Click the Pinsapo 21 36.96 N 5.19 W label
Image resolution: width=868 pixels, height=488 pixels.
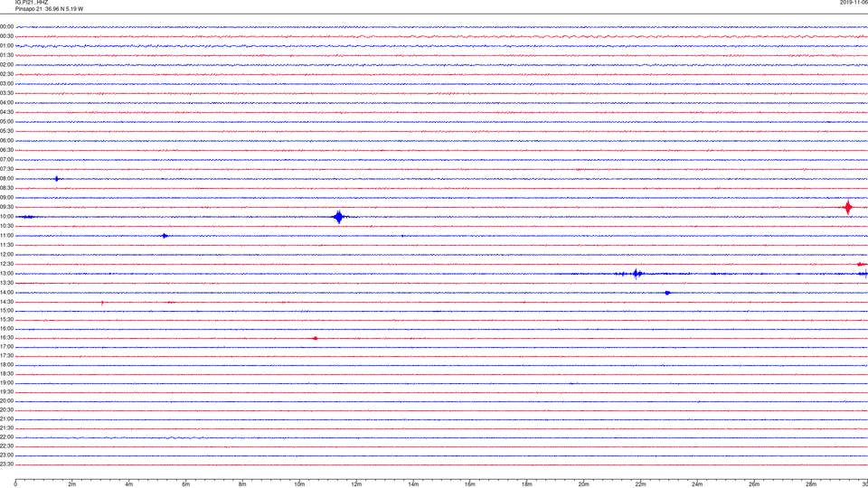click(x=49, y=9)
